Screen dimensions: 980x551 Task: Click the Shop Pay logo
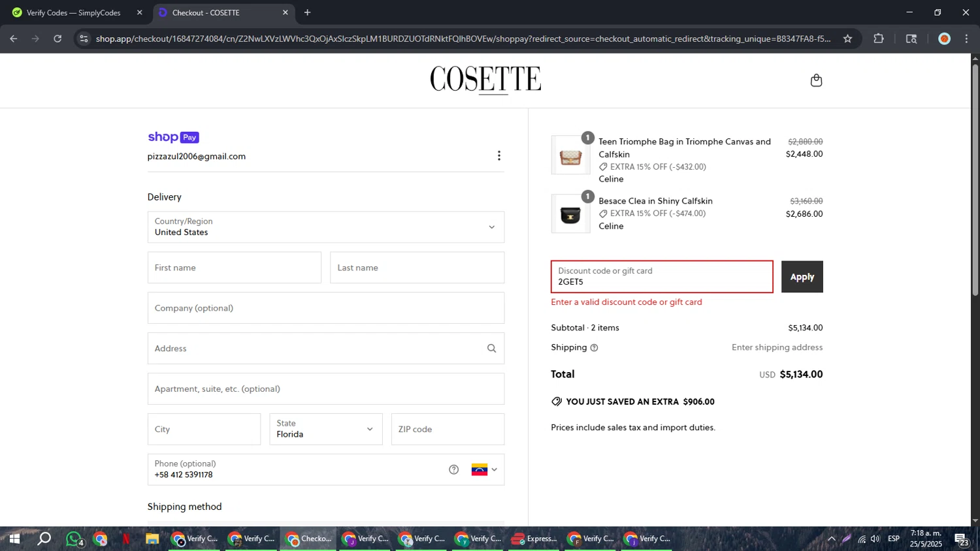point(173,137)
